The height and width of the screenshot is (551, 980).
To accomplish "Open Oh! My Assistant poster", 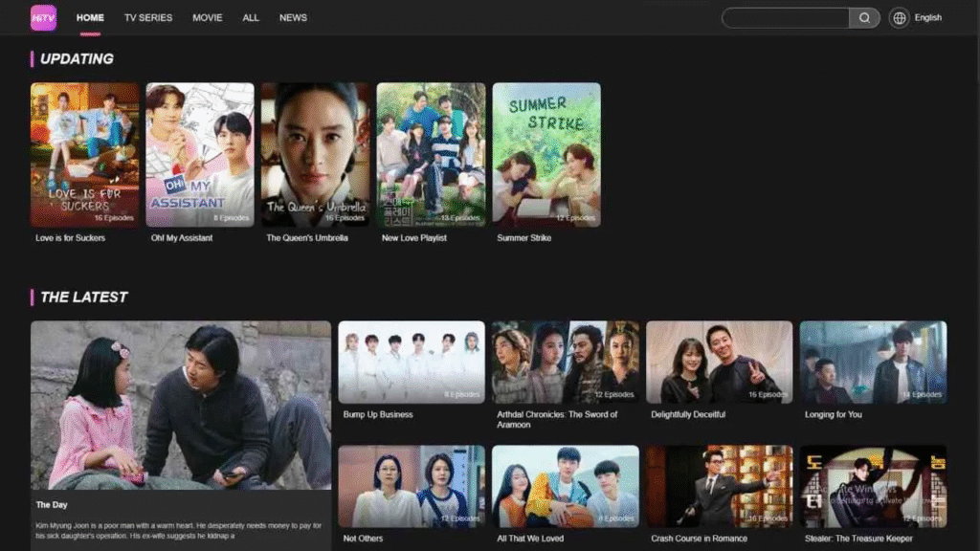I will pos(200,154).
